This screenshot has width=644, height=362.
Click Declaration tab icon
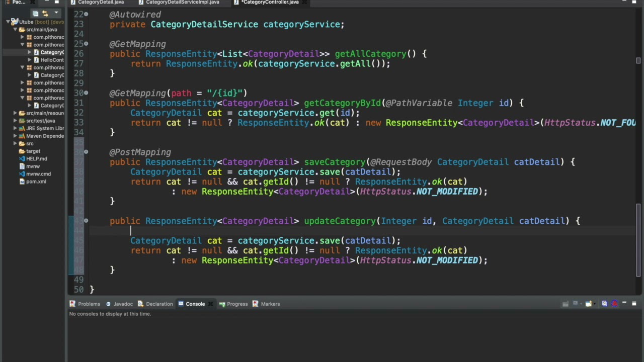(140, 304)
